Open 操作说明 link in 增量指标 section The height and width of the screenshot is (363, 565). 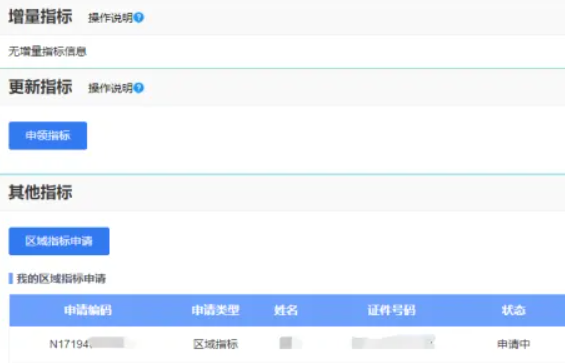coord(111,17)
